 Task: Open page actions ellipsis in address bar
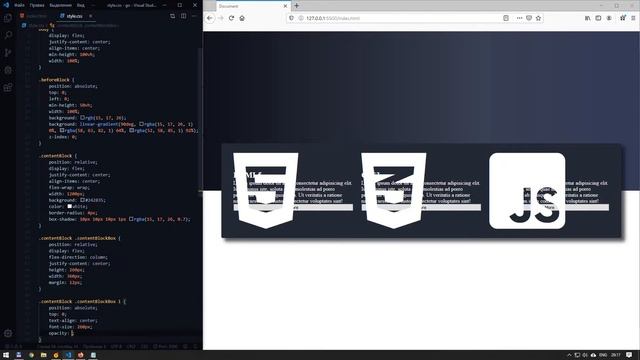(x=519, y=18)
